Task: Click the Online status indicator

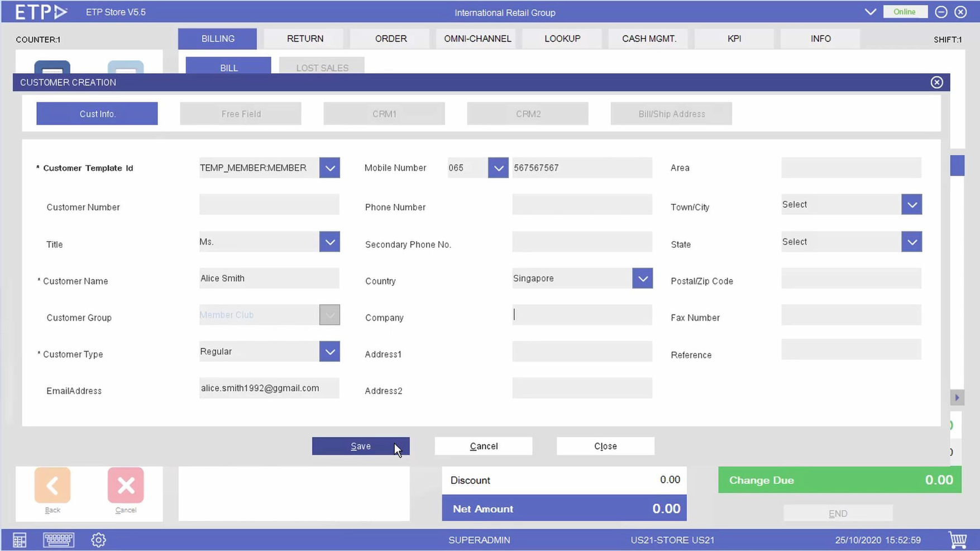Action: pyautogui.click(x=905, y=11)
